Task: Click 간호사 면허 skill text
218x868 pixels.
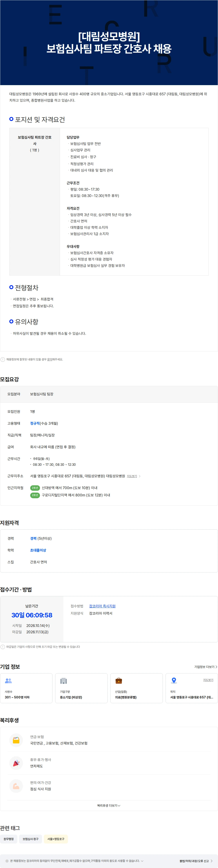Action: pyautogui.click(x=38, y=562)
